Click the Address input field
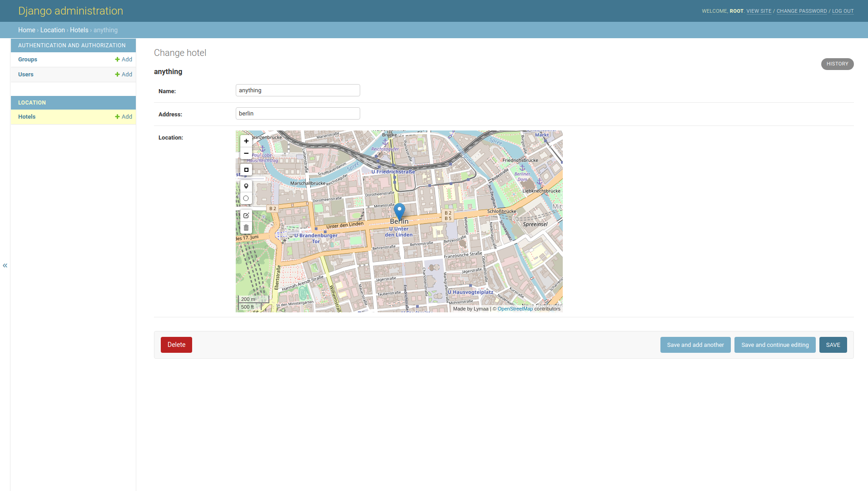 click(x=298, y=114)
